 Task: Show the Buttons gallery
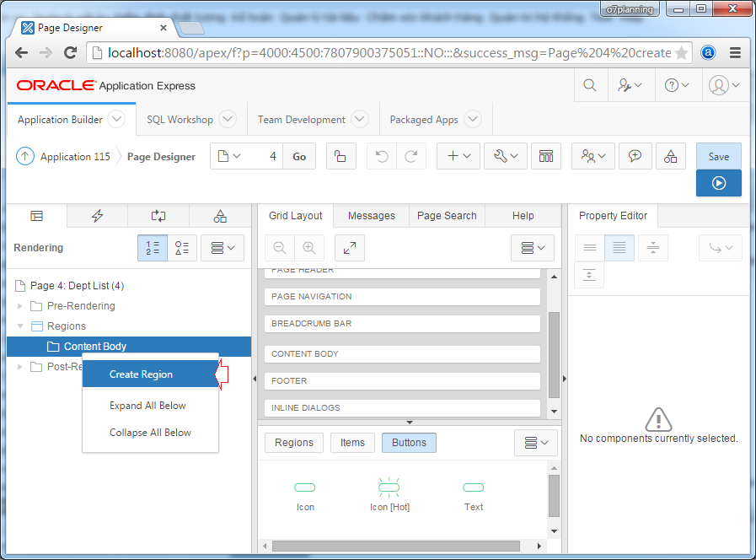[409, 443]
